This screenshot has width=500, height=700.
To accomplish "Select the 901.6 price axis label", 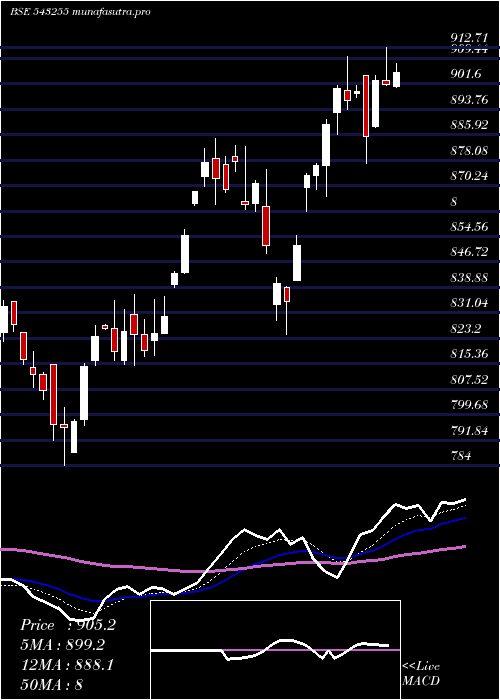I will [466, 74].
